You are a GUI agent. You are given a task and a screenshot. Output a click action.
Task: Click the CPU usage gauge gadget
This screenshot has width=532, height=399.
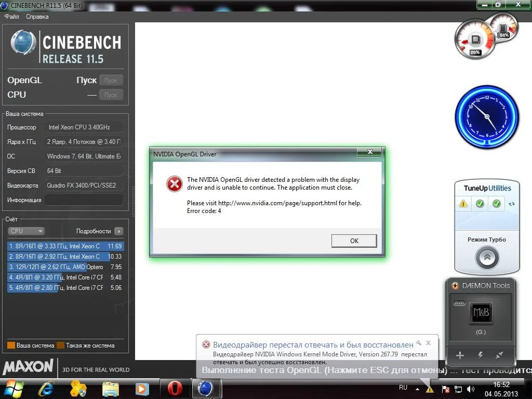475,39
